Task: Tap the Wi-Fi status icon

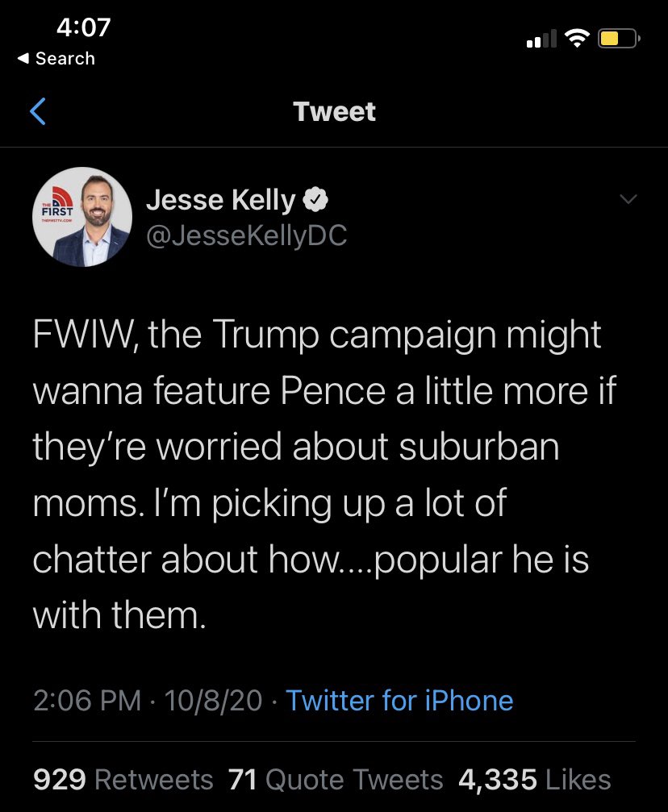Action: click(576, 38)
